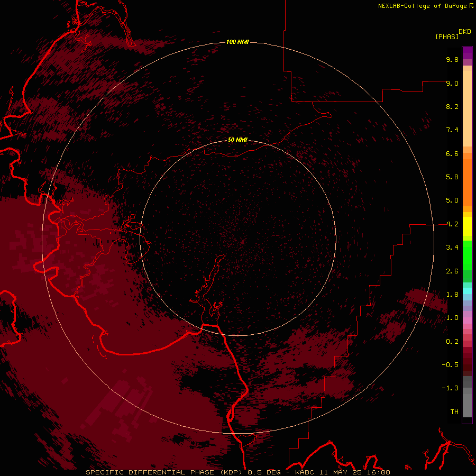476x476 pixels.
Task: Click the [PHAS] legend label
Action: click(447, 36)
